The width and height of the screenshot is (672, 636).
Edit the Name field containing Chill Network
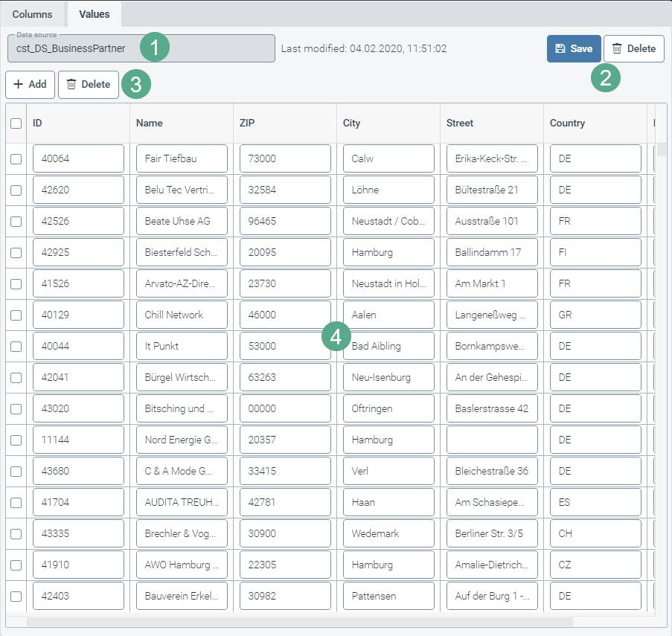pos(182,315)
